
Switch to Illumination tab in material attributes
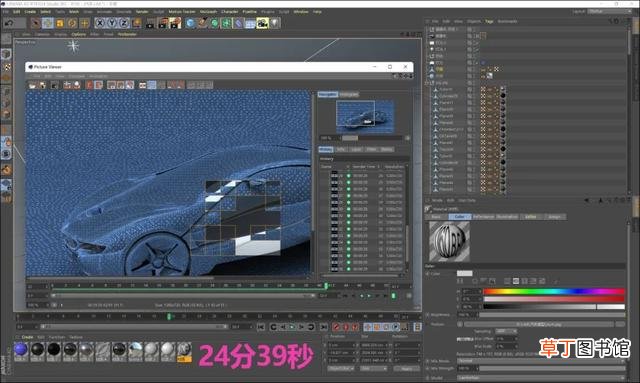[507, 217]
